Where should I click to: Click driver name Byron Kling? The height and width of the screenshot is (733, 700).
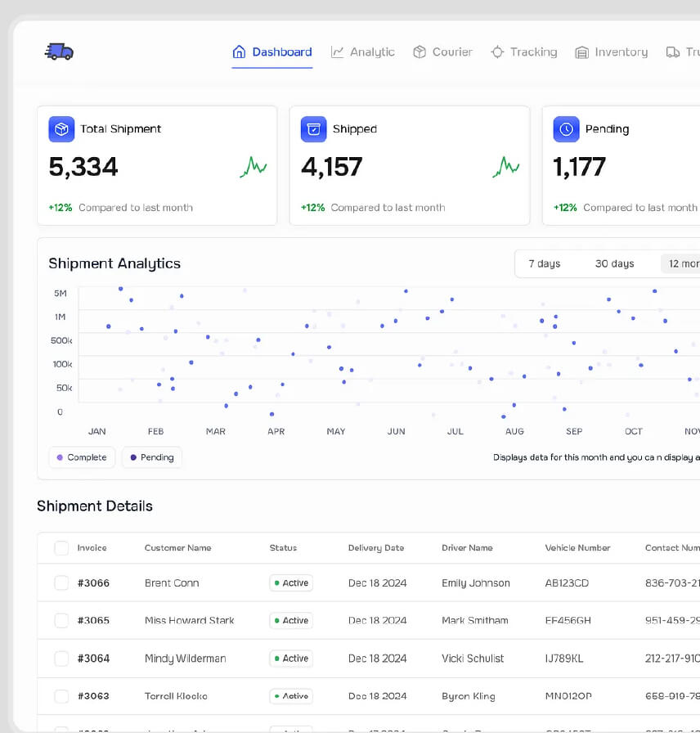(469, 696)
